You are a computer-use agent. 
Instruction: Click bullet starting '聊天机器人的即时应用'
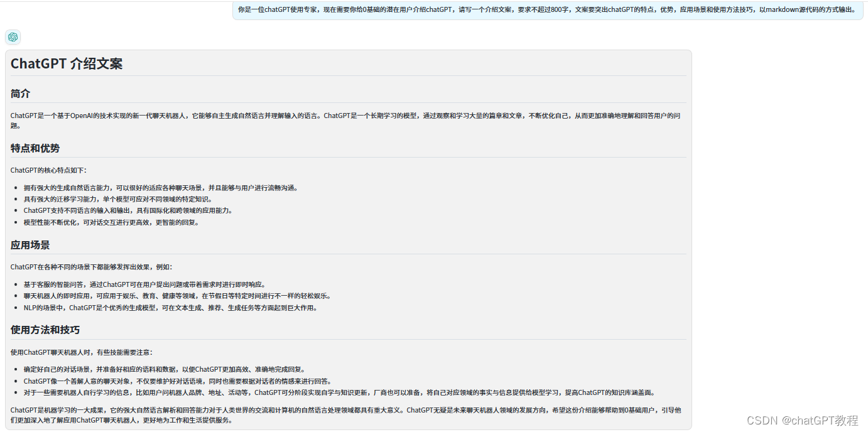pos(177,296)
